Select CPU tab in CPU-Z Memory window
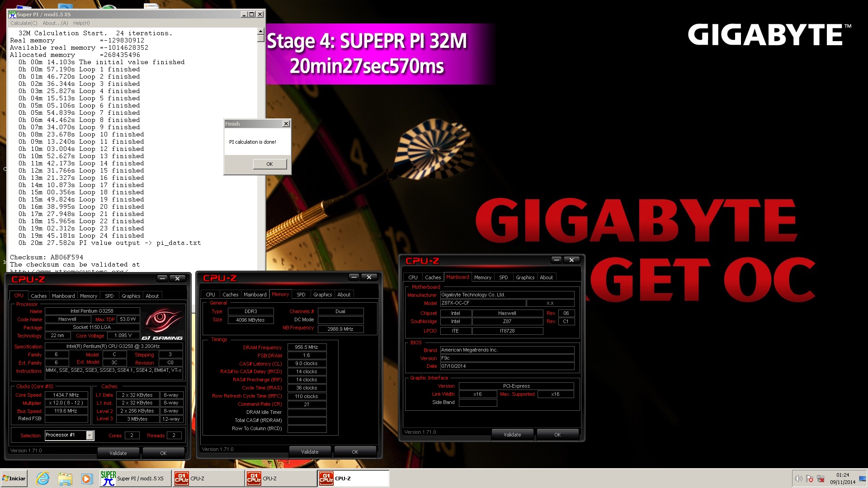 [x=211, y=295]
